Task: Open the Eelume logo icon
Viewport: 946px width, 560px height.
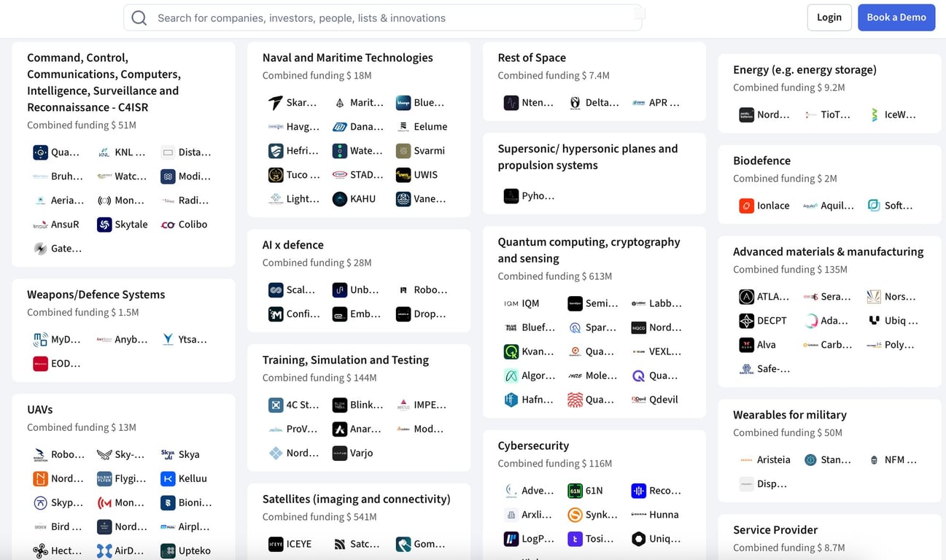Action: (403, 127)
